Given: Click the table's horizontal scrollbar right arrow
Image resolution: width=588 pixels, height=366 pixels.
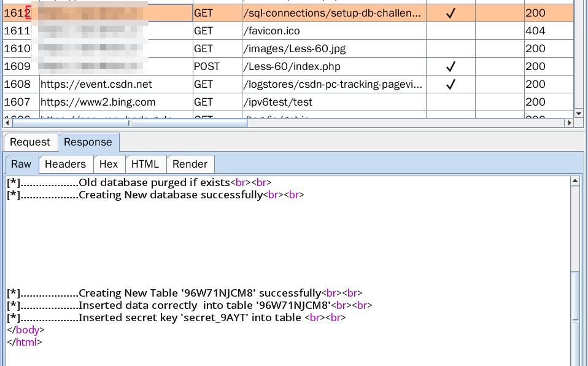Looking at the screenshot, I should pyautogui.click(x=570, y=123).
